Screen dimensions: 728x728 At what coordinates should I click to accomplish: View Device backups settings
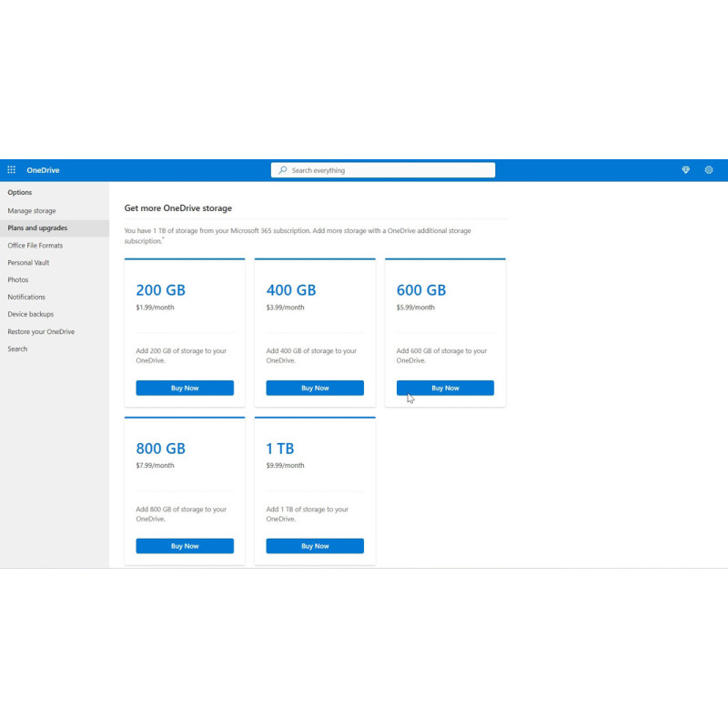pos(31,314)
